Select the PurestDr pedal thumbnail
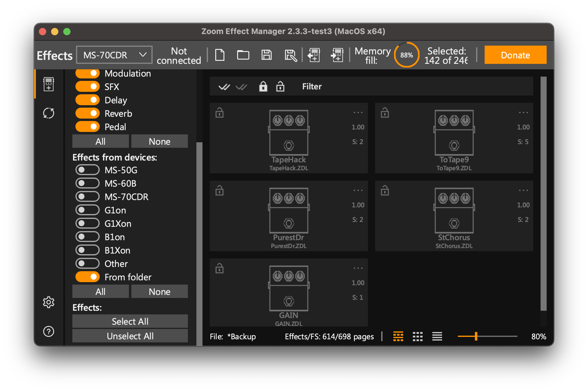This screenshot has height=391, width=588. 289,210
